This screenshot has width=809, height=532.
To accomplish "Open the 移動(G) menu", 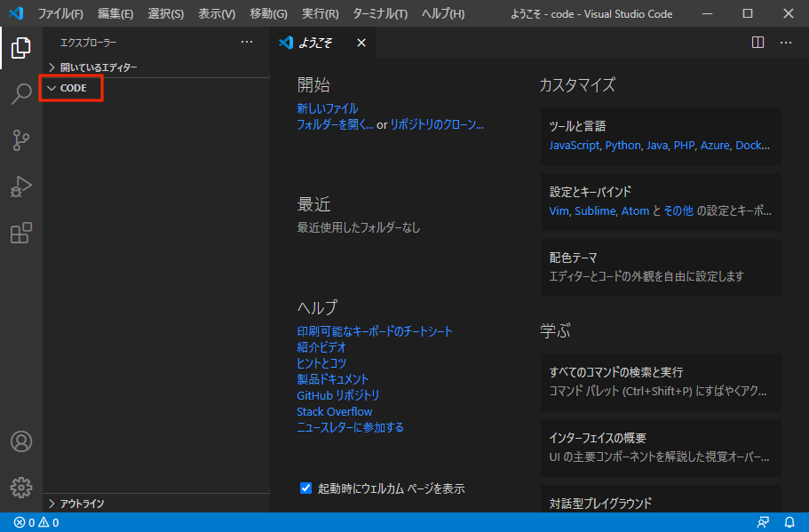I will pos(268,13).
